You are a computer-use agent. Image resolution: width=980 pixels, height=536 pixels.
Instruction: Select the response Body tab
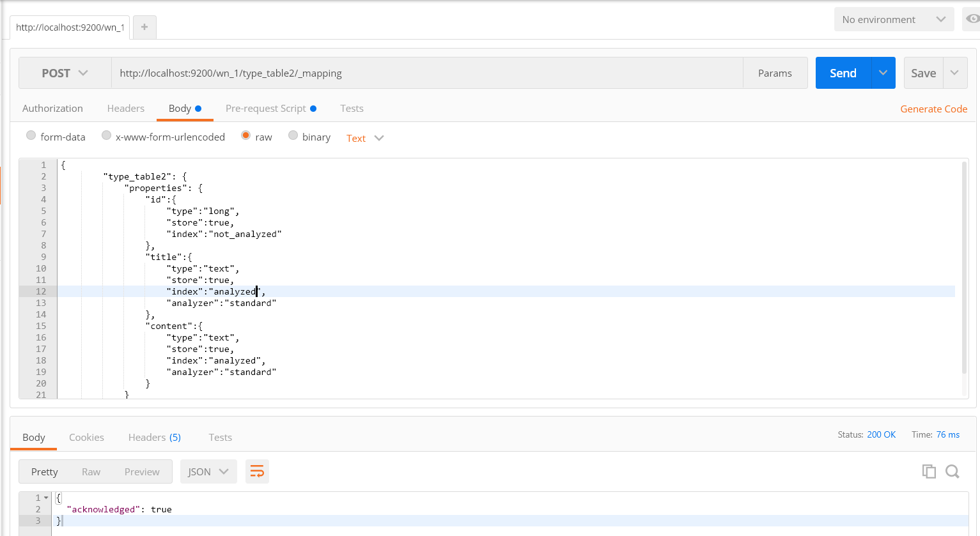coord(34,438)
